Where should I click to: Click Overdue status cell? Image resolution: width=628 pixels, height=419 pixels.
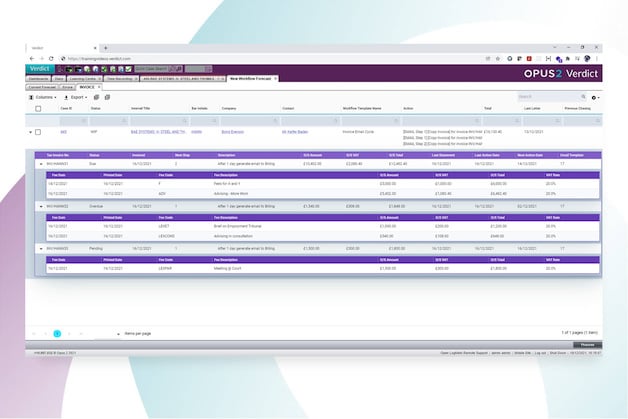[x=96, y=206]
